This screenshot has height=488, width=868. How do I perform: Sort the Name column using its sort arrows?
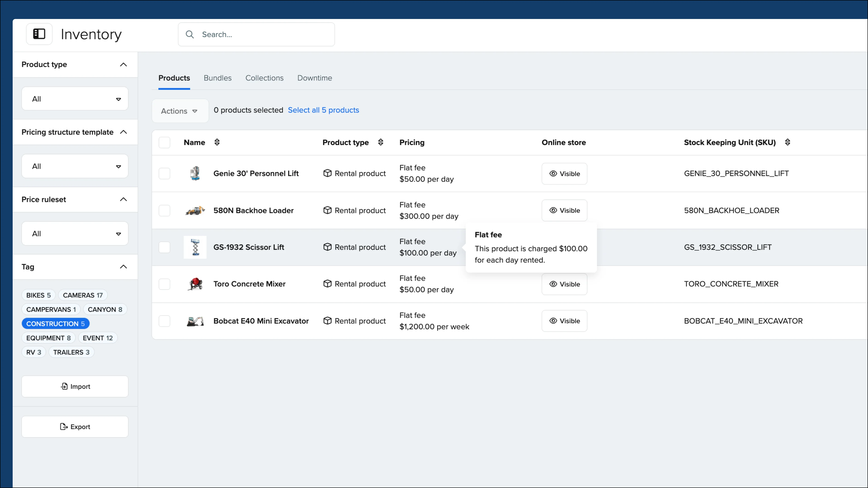pyautogui.click(x=217, y=142)
